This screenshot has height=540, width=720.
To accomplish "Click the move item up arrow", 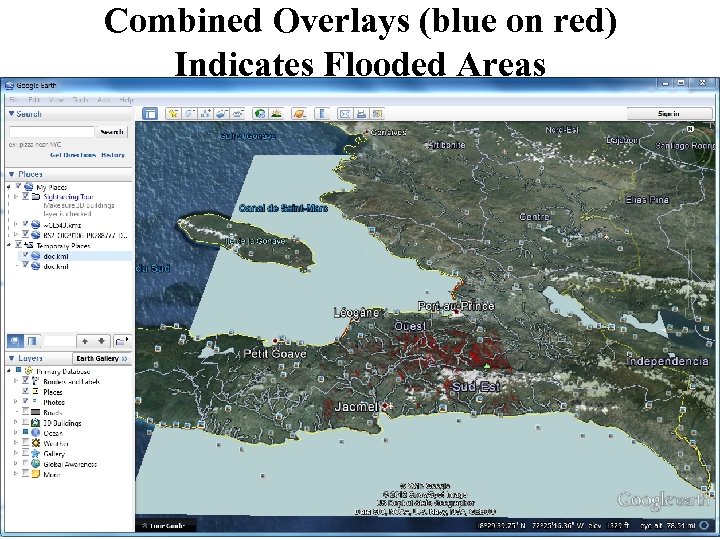I will click(85, 341).
